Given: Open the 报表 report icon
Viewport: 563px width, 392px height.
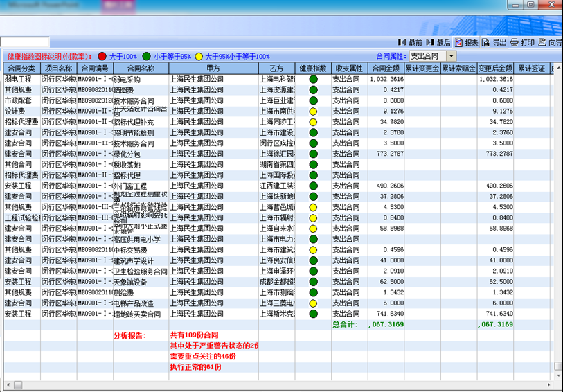Looking at the screenshot, I should coord(466,43).
